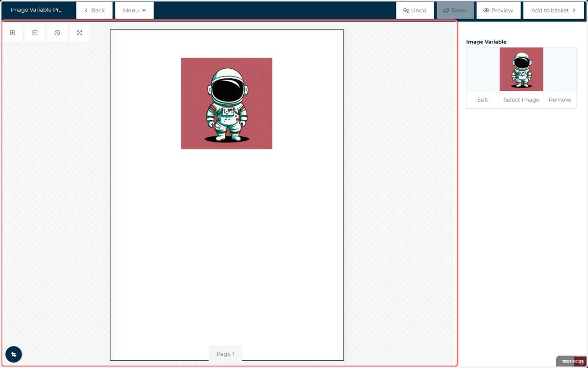This screenshot has height=368, width=588.
Task: Select the astronaut image on the canvas
Action: point(226,104)
